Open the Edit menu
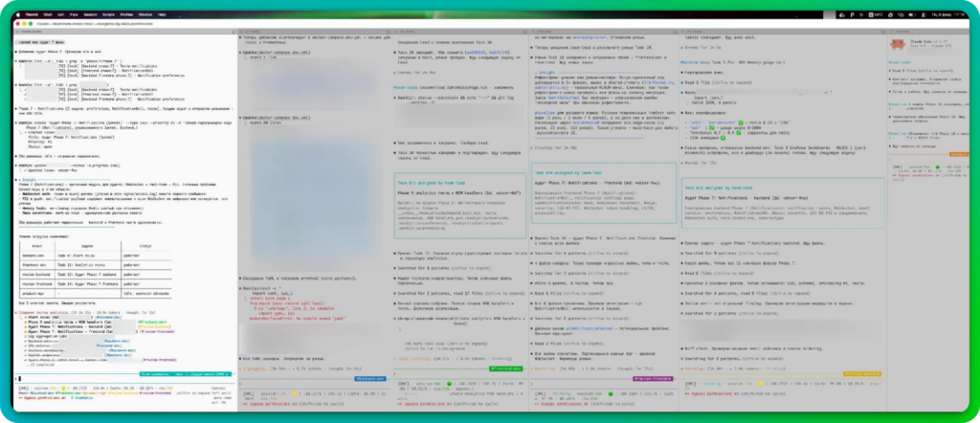 [x=60, y=14]
